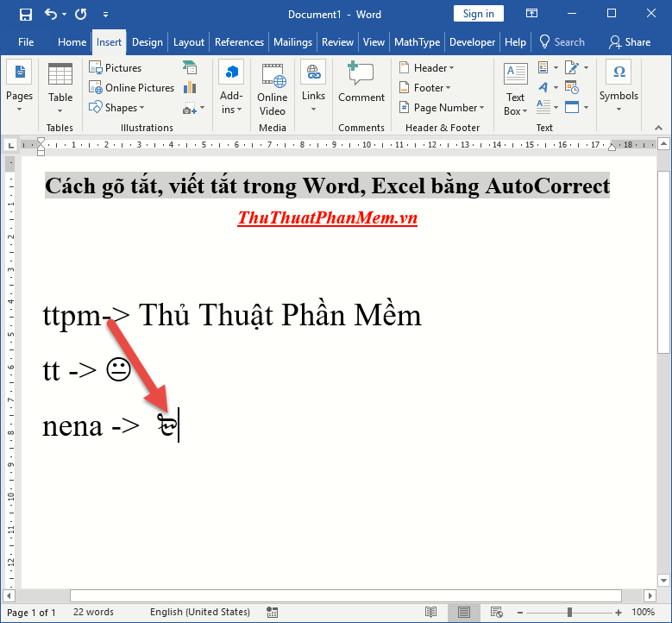672x623 pixels.
Task: Zoom out with the minus button
Action: click(519, 613)
